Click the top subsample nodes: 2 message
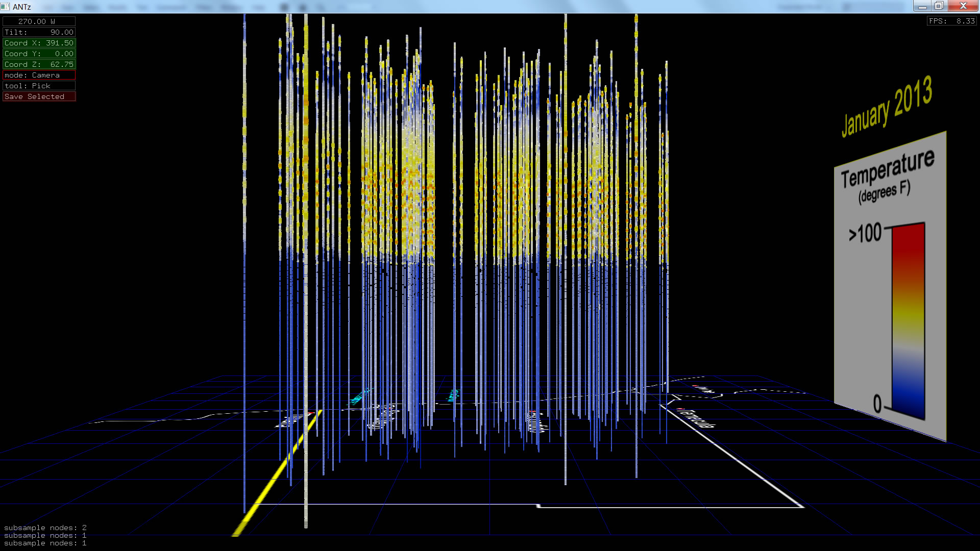This screenshot has height=551, width=980. [x=45, y=528]
